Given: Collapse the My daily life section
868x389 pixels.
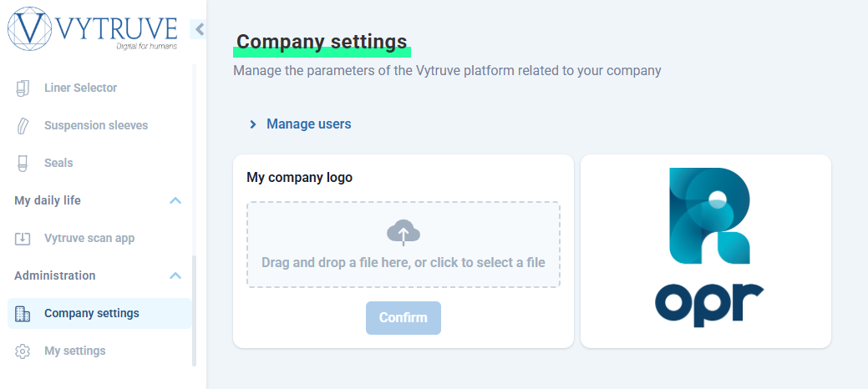Looking at the screenshot, I should (175, 200).
